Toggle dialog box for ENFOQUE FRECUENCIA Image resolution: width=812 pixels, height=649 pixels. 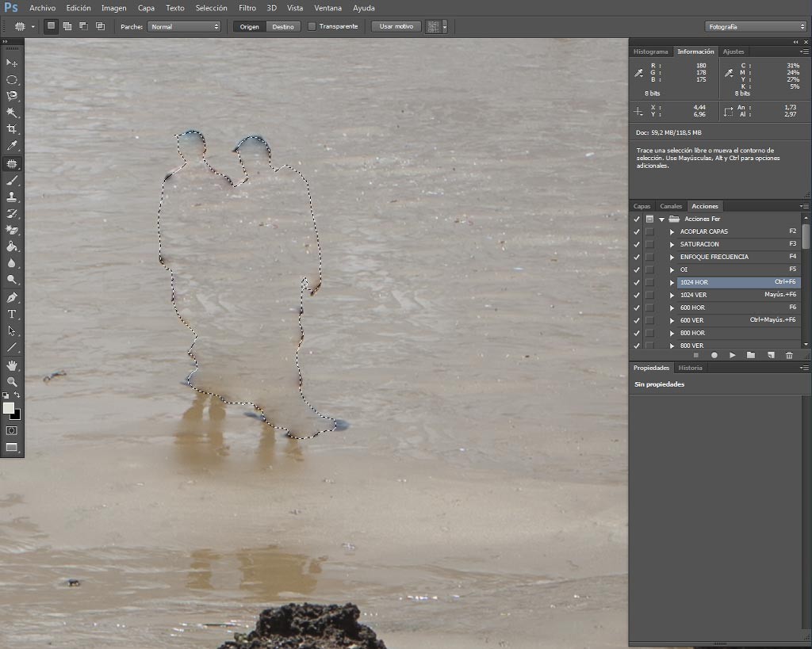pyautogui.click(x=649, y=257)
